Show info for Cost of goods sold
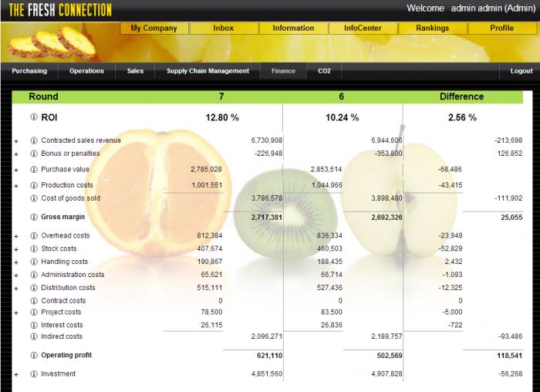The height and width of the screenshot is (392, 540). [x=34, y=198]
